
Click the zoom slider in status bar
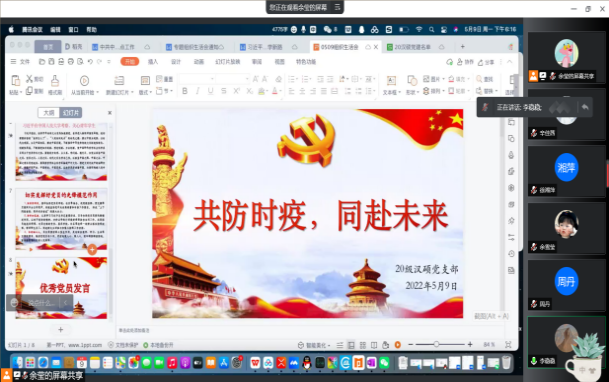tap(436, 344)
